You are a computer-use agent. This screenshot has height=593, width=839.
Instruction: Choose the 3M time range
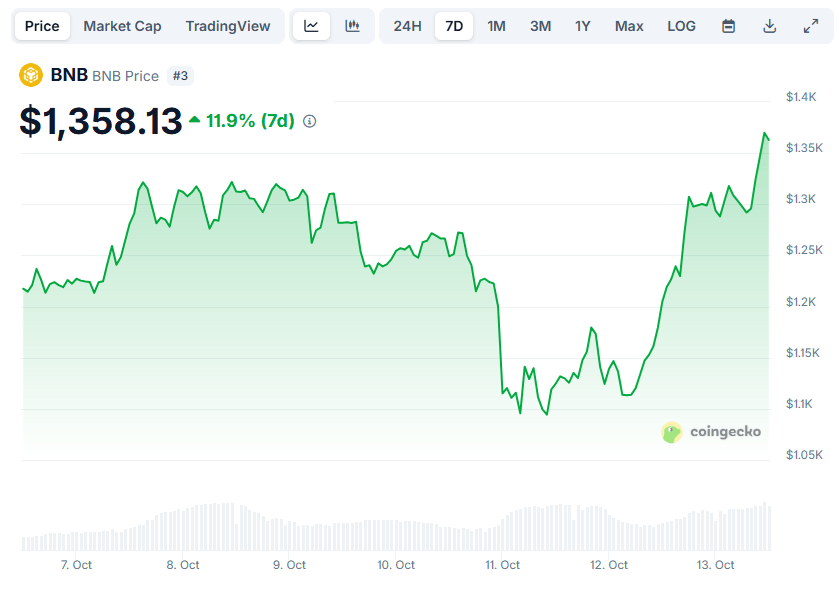coord(540,26)
